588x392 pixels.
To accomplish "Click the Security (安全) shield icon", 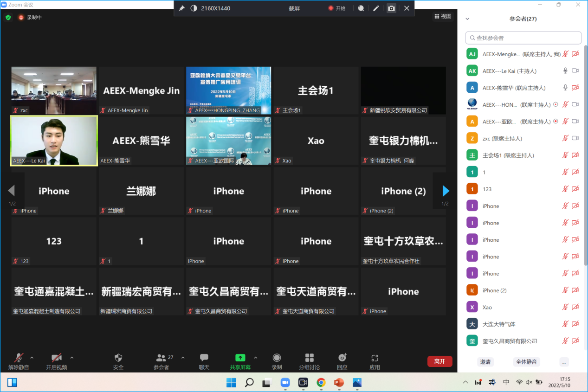I will (118, 358).
